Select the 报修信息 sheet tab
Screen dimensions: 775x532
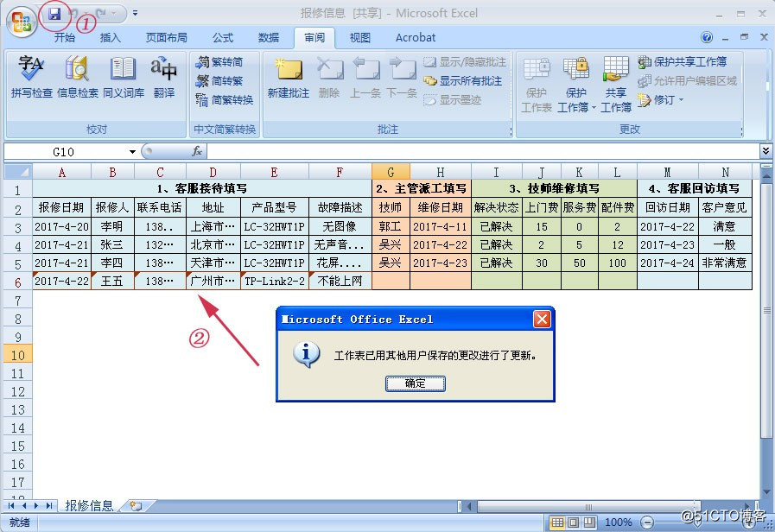coord(89,505)
